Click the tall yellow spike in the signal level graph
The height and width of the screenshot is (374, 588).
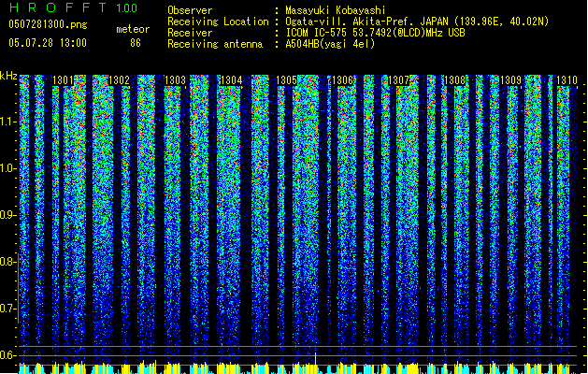tap(315, 361)
